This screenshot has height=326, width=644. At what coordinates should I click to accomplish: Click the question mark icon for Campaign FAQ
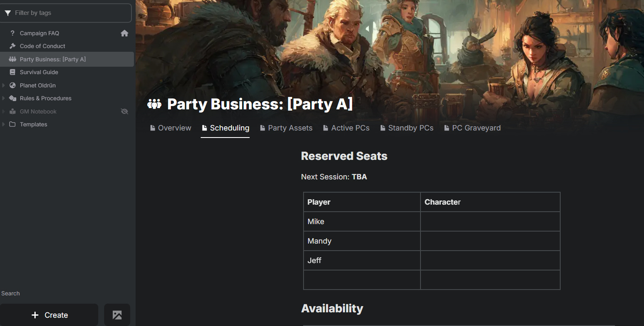[12, 33]
